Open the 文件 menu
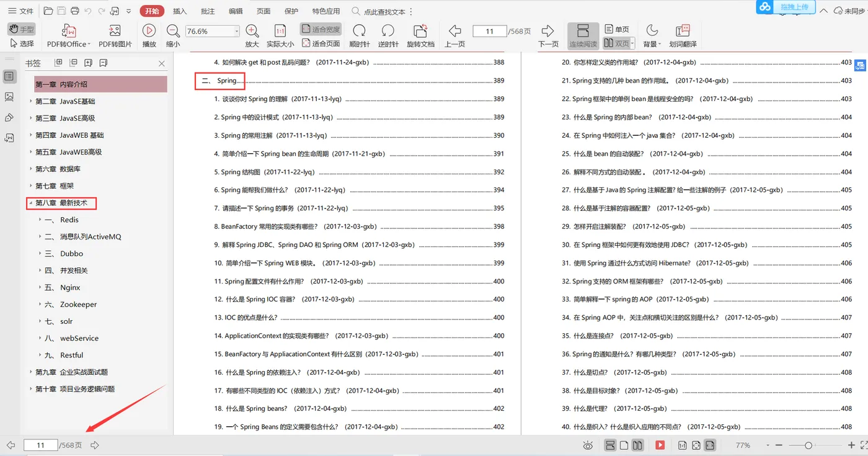Screen dimensions: 868x456 click(20, 11)
